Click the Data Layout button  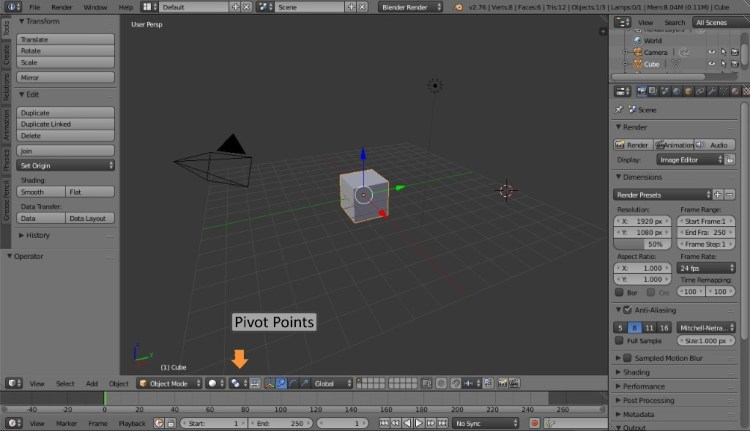(90, 218)
